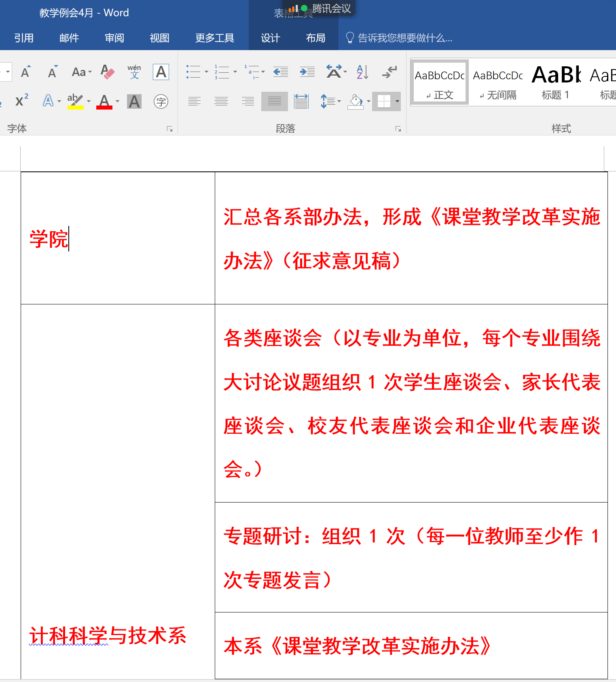This screenshot has width=616, height=682.
Task: Apply the red font color swatch
Action: [x=104, y=101]
